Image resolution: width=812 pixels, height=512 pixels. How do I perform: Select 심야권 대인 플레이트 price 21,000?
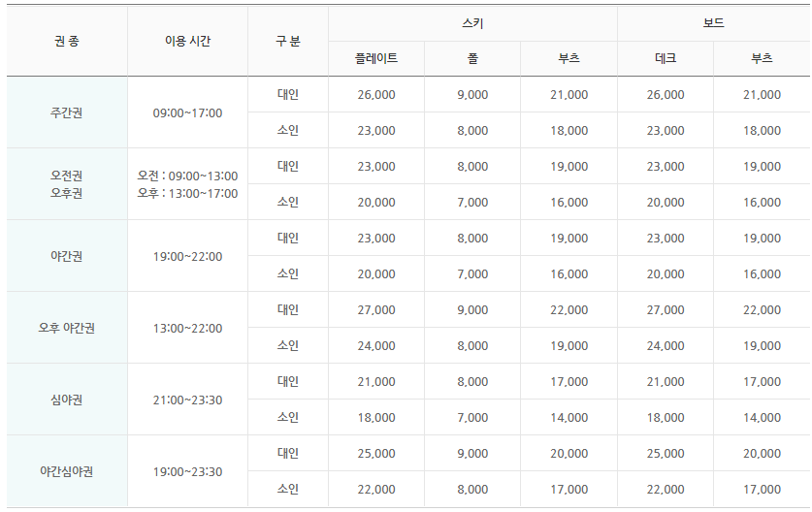coord(376,381)
